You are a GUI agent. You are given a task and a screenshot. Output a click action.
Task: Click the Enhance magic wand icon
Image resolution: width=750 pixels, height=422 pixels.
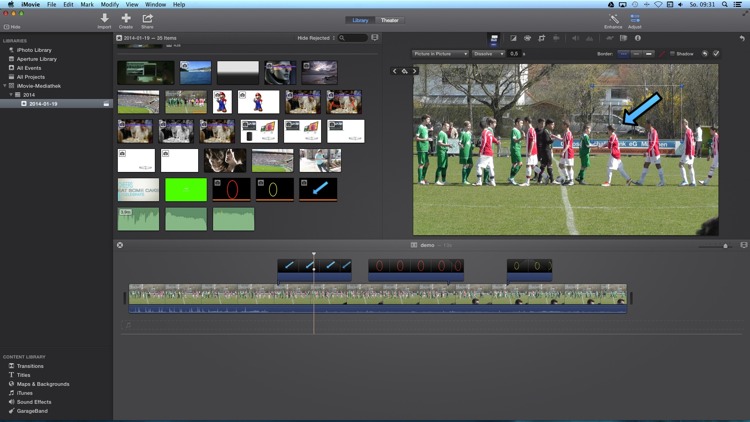pyautogui.click(x=613, y=19)
